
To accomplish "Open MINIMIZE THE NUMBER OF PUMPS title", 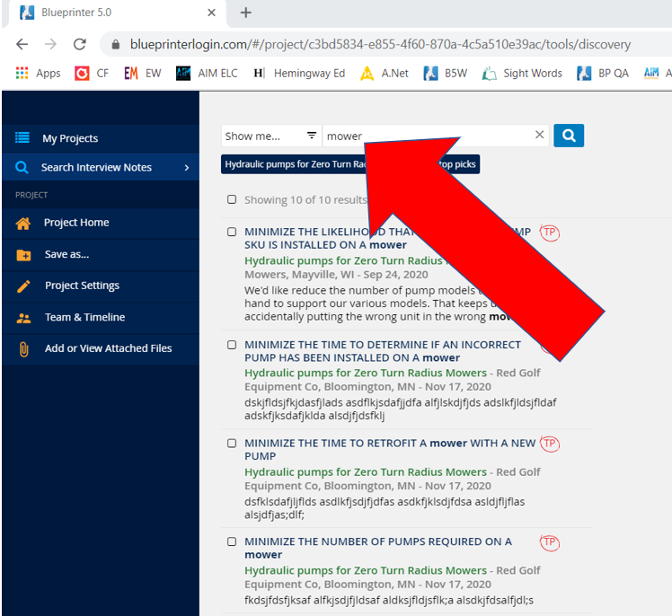I will click(x=378, y=548).
